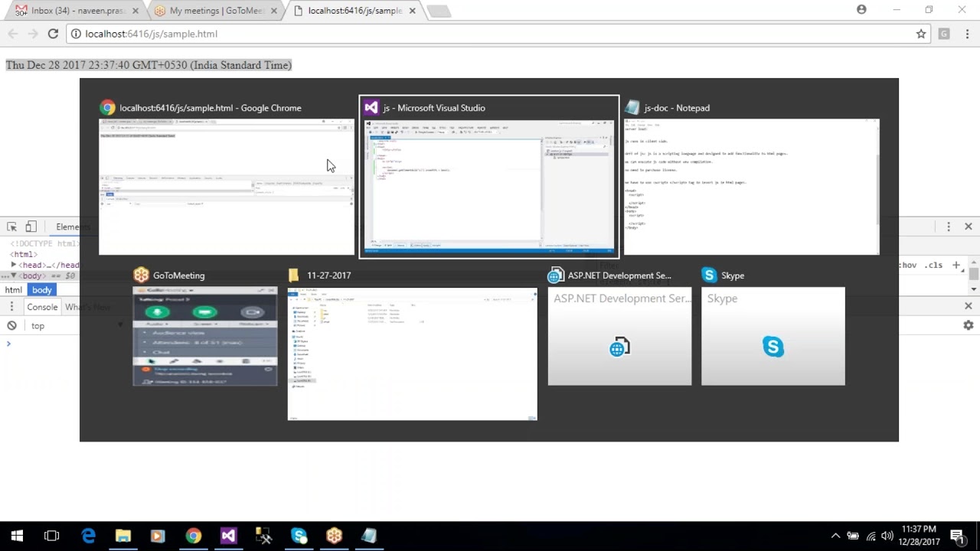
Task: Close the Console drawer
Action: [x=969, y=306]
